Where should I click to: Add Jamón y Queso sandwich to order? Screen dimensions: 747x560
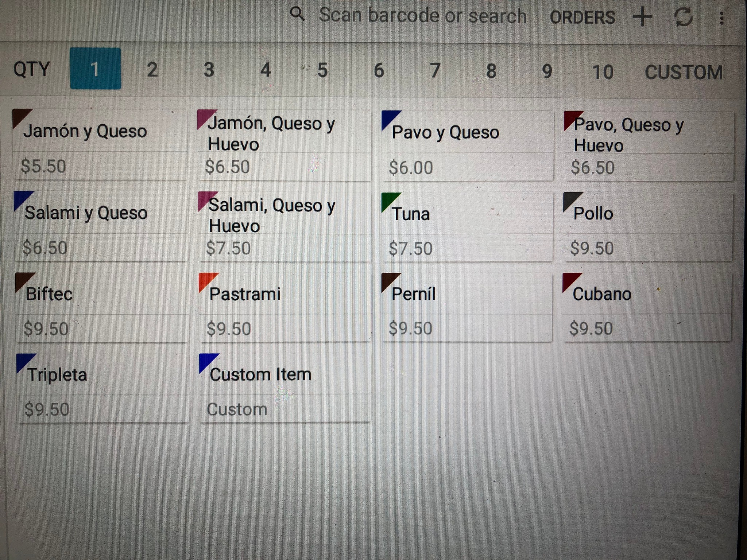coord(100,145)
